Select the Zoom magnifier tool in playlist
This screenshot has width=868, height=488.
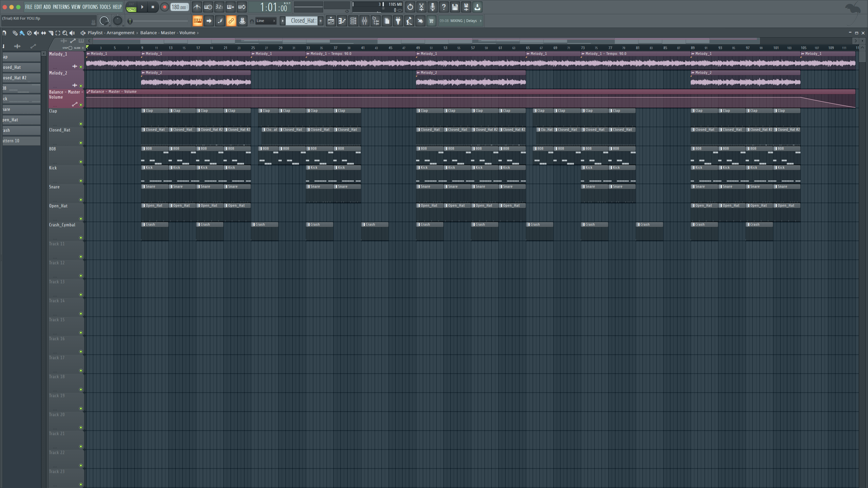(x=65, y=33)
